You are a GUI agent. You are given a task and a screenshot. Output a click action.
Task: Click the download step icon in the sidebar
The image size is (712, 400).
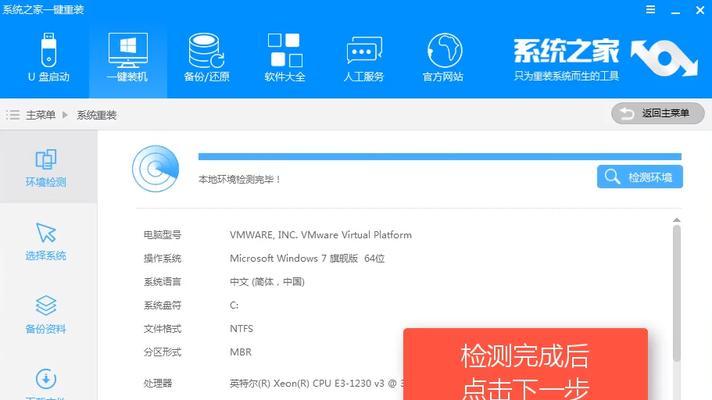coord(46,379)
